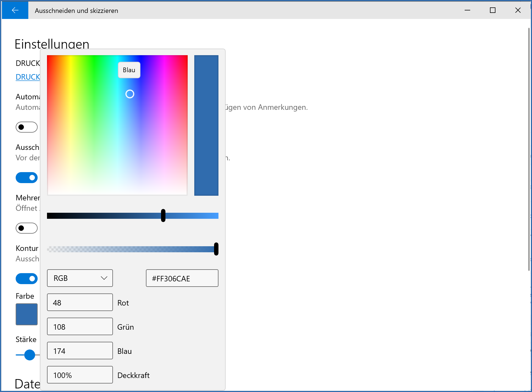Click the blue color preview bar
The height and width of the screenshot is (392, 532).
click(206, 125)
